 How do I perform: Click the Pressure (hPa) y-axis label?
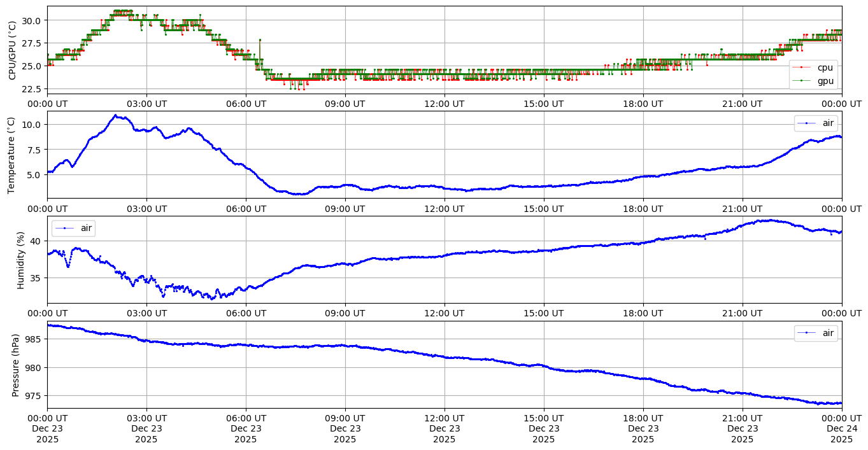pyautogui.click(x=16, y=365)
